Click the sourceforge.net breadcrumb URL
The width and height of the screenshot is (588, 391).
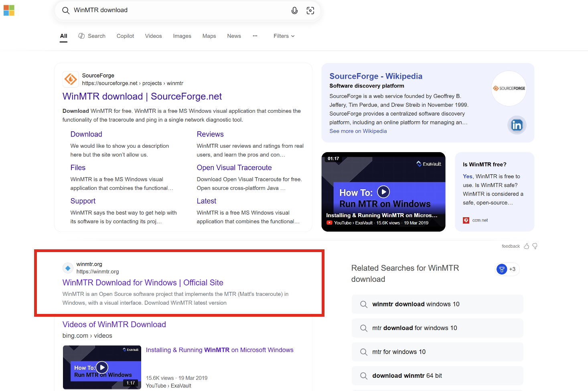coord(132,83)
